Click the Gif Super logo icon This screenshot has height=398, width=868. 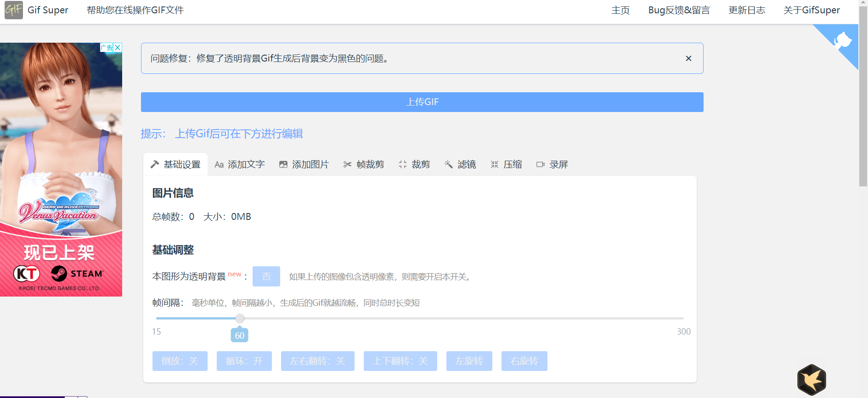click(x=14, y=10)
